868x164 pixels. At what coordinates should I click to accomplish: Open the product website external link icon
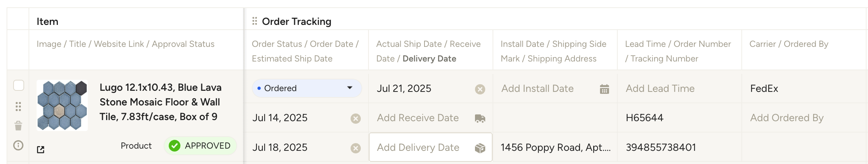pyautogui.click(x=41, y=149)
